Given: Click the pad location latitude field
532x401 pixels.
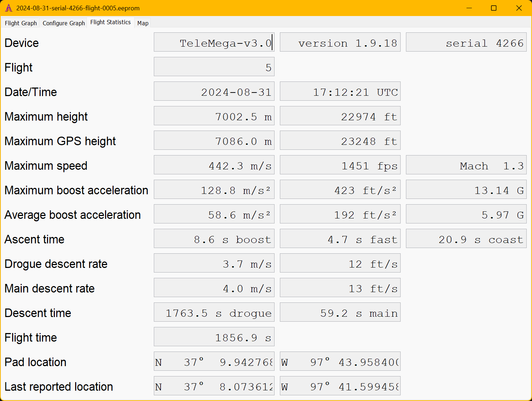Looking at the screenshot, I should [214, 362].
